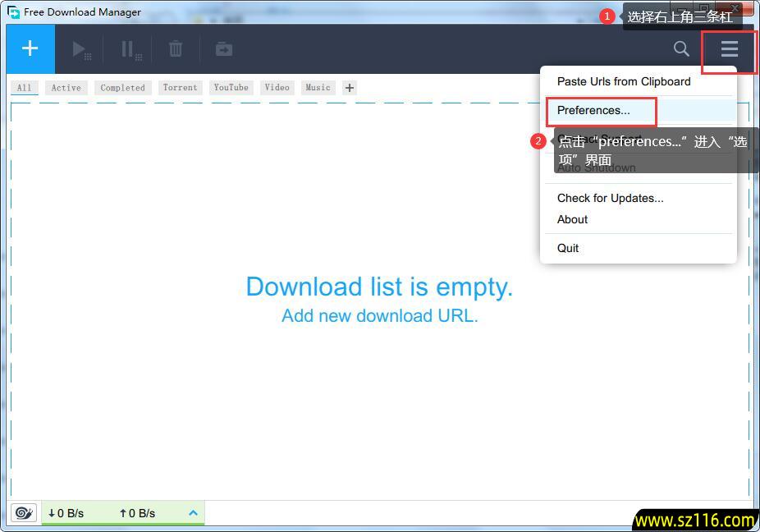Add a new tag with plus button
The height and width of the screenshot is (532, 760).
pos(350,88)
